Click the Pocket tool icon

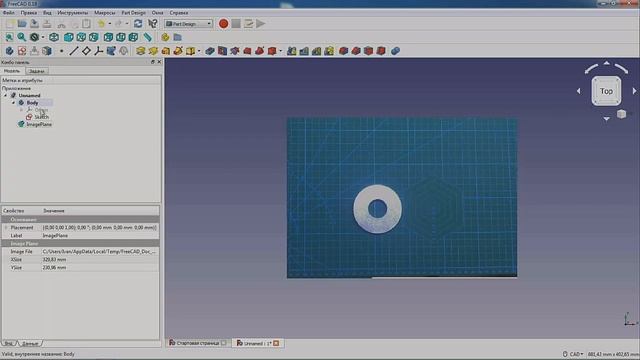click(x=210, y=51)
